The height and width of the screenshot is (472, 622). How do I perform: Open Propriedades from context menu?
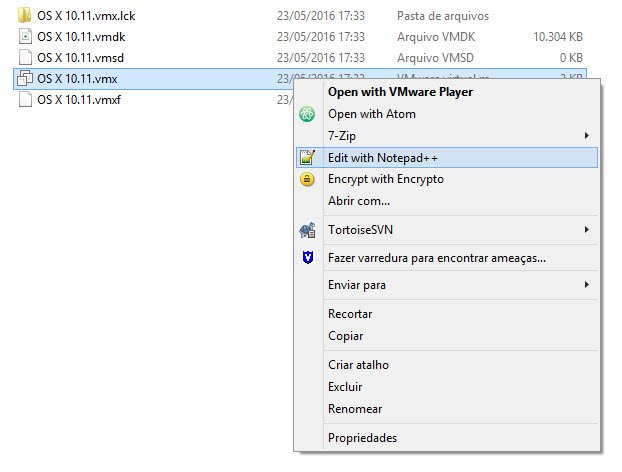click(447, 438)
